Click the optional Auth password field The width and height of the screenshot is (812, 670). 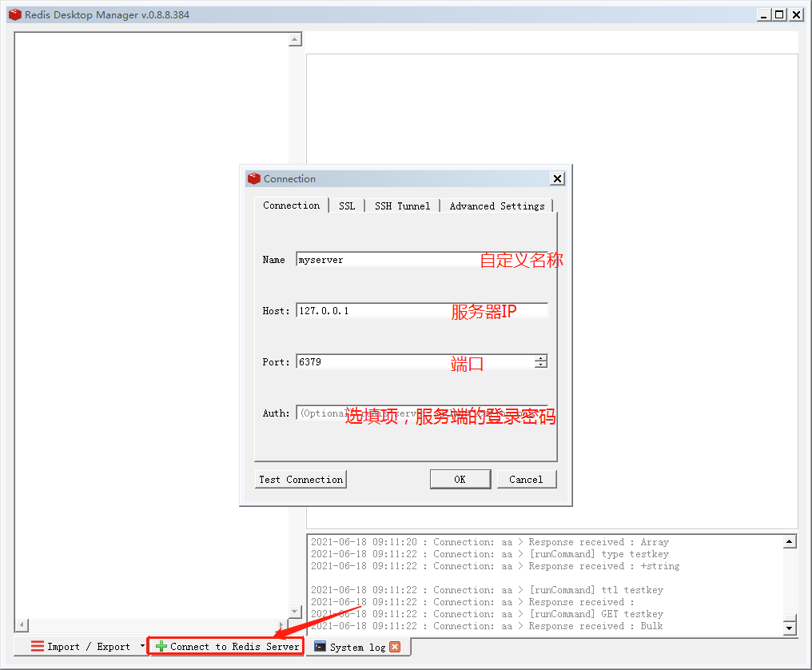pyautogui.click(x=421, y=413)
